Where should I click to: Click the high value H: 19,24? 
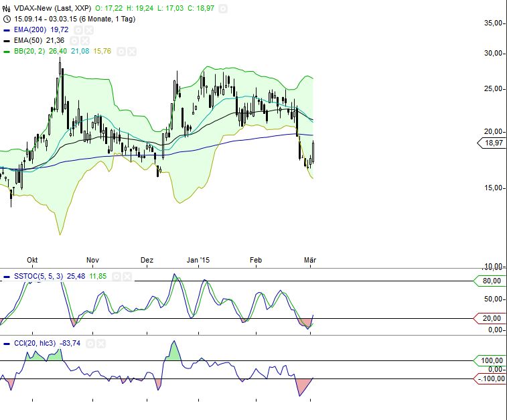[x=140, y=8]
